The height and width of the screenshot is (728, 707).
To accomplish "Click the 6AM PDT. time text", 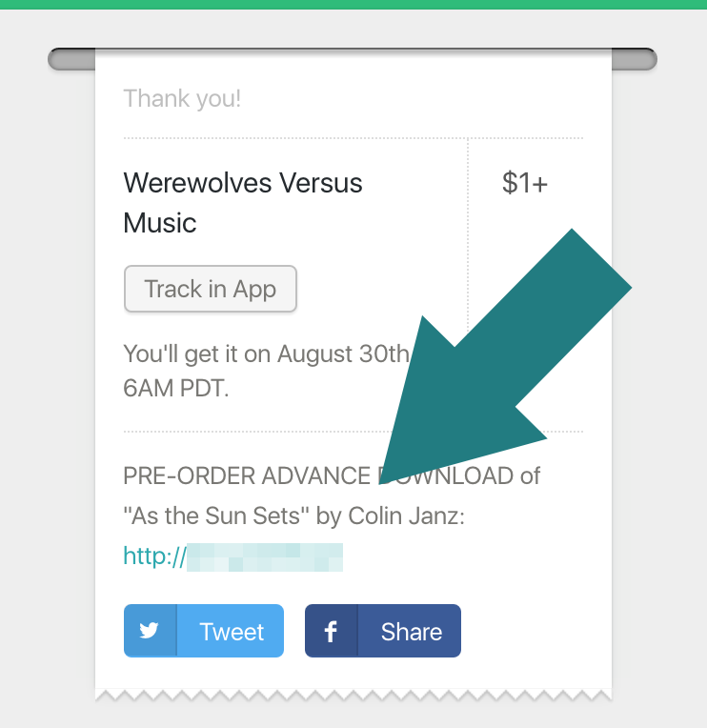I will (176, 388).
